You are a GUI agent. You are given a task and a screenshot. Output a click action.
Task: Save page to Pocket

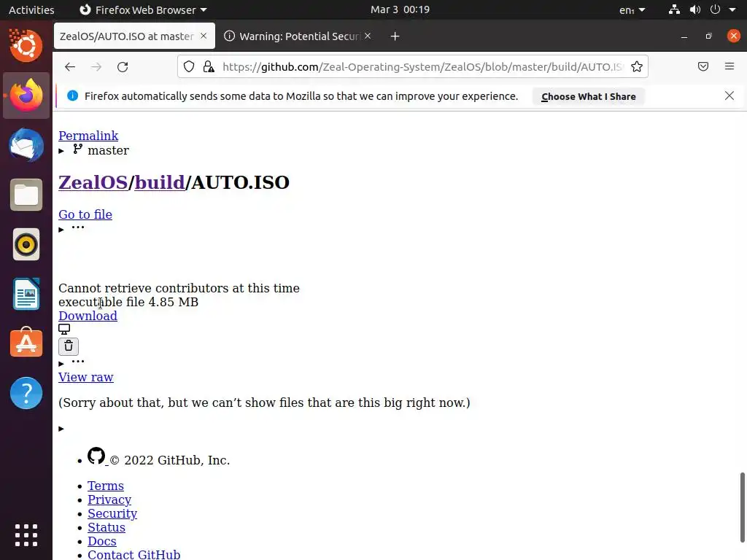pos(703,66)
